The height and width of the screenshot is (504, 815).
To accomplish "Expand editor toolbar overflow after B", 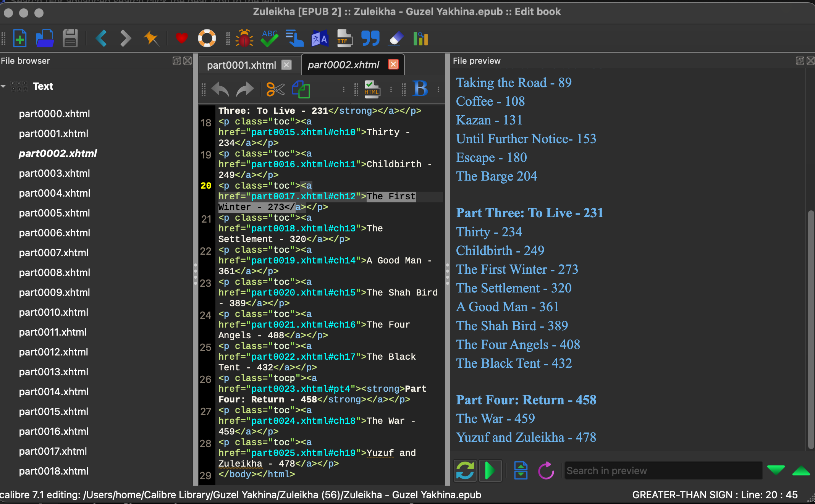I will pyautogui.click(x=438, y=89).
